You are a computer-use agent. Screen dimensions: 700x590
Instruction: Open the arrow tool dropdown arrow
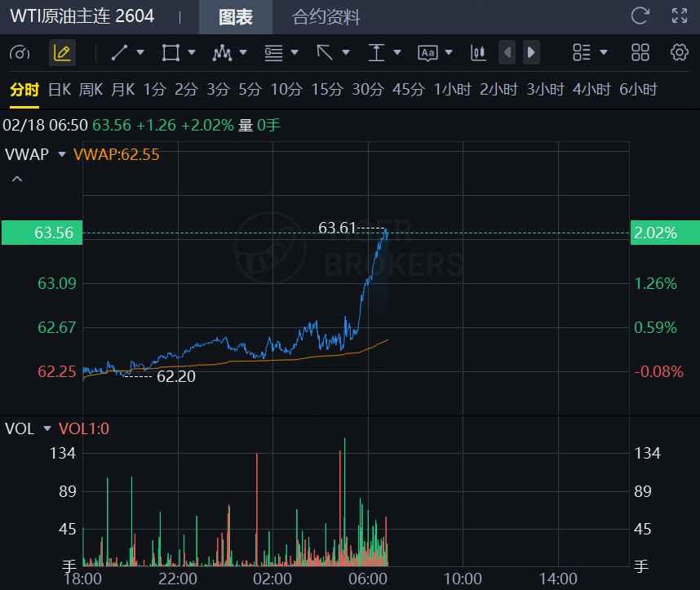coord(346,53)
